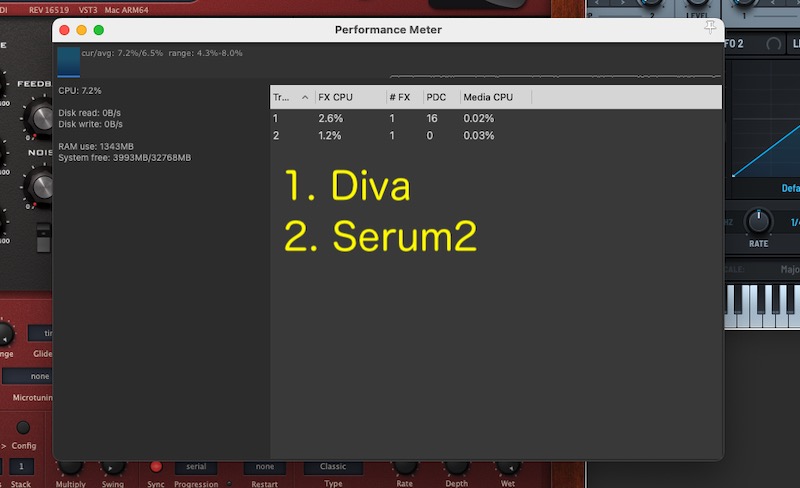Adjust the RATE knob in Serum
The height and width of the screenshot is (488, 800).
coord(759,222)
